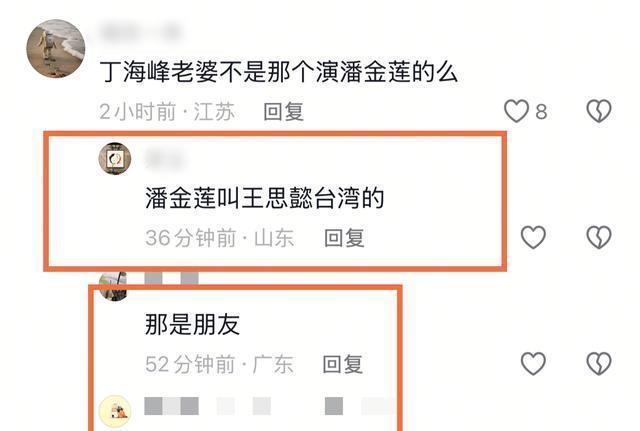The image size is (640, 431).
Task: Like the 潘金莲叫王思懿台湾的 reply
Action: tap(533, 237)
